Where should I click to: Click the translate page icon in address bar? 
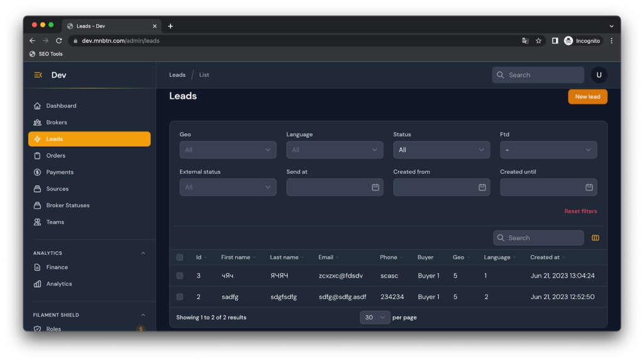[525, 41]
